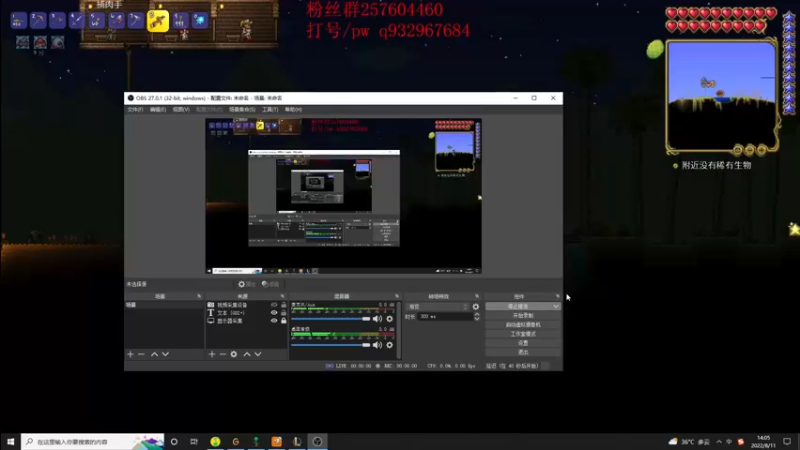Click the text source T icon
800x450 pixels.
(x=211, y=313)
